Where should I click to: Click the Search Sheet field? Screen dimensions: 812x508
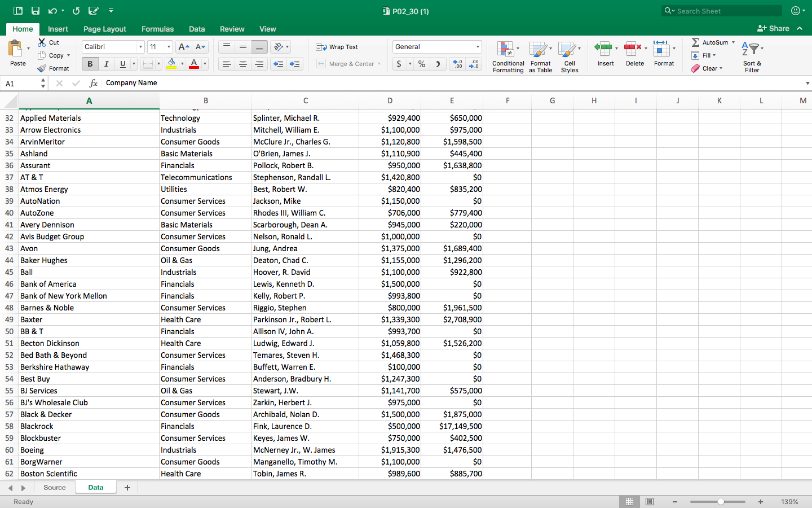click(x=722, y=11)
